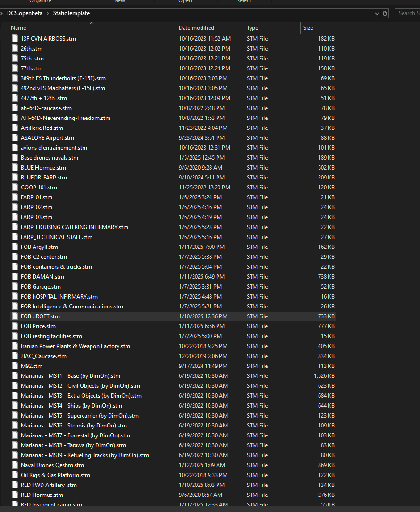This screenshot has height=512, width=420.
Task: Select the file avions d'entrainement.stm
Action: click(54, 147)
